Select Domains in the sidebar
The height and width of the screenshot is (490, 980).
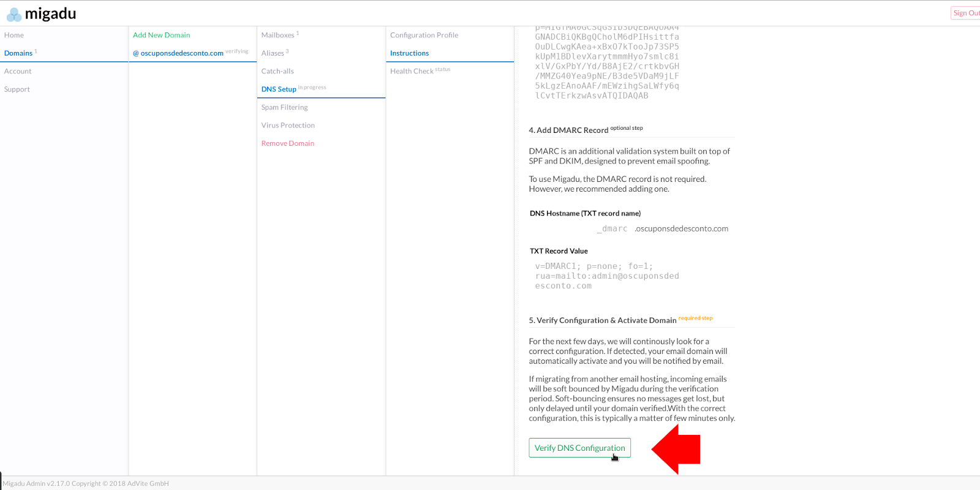tap(18, 53)
